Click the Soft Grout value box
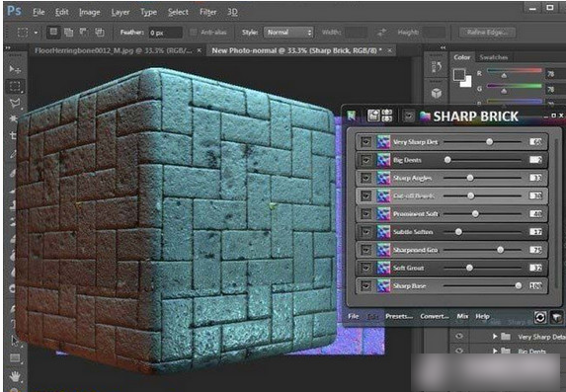Viewport: 566px width, 392px height. click(535, 268)
